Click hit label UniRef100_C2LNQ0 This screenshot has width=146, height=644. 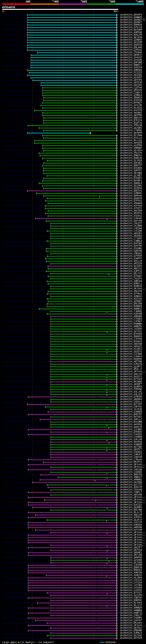pyautogui.click(x=131, y=429)
